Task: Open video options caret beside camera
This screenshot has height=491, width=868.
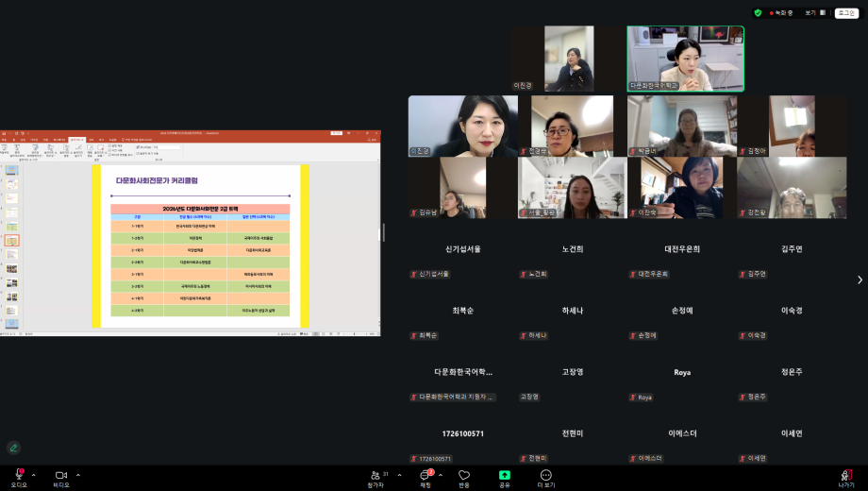Action: (78, 475)
